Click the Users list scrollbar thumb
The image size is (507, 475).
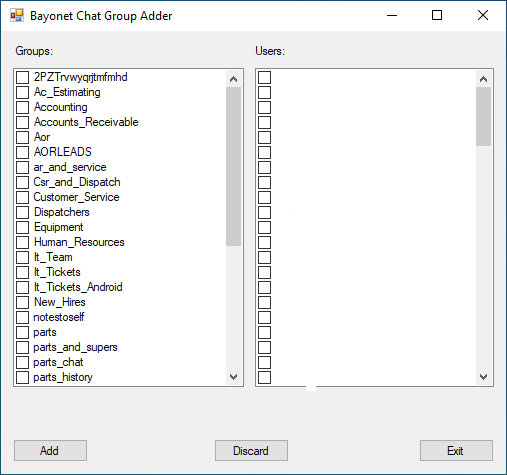[483, 116]
